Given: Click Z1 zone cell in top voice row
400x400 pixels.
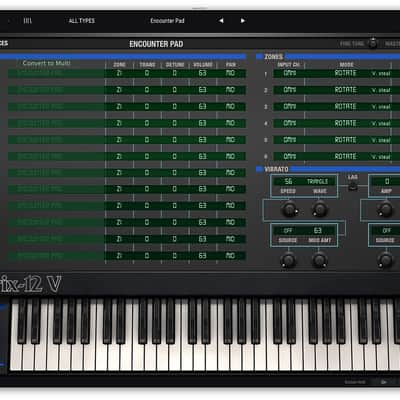Looking at the screenshot, I should (119, 73).
